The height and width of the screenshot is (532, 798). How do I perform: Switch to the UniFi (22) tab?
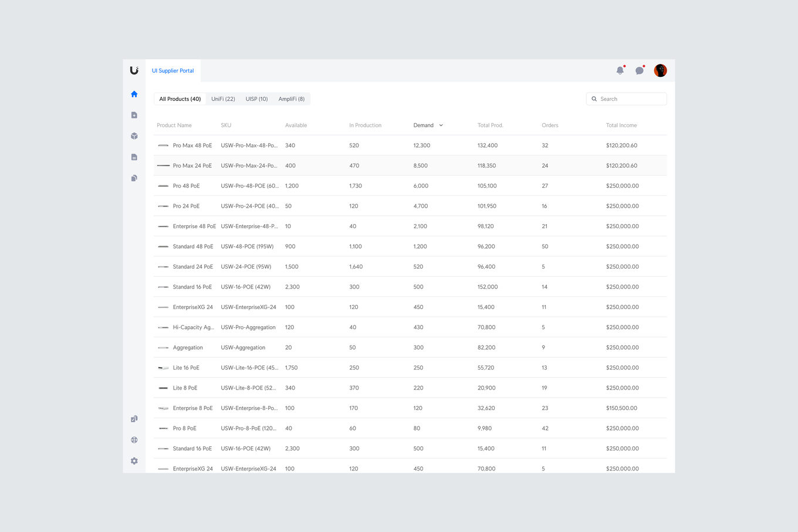pyautogui.click(x=223, y=99)
